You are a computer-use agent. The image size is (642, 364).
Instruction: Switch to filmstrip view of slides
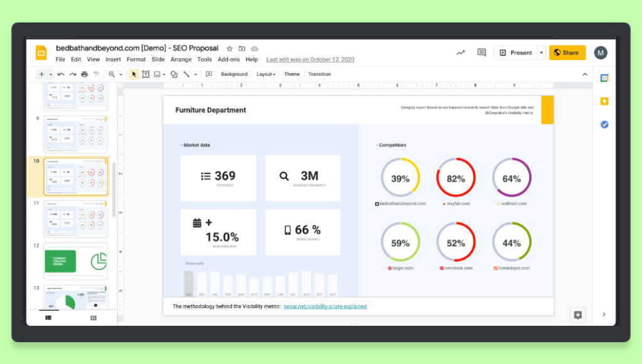coord(48,318)
